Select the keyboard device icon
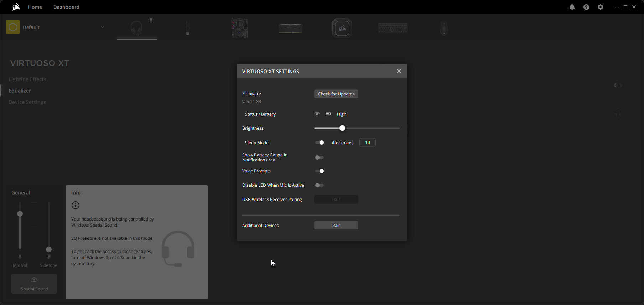The width and height of the screenshot is (644, 305). coord(393,28)
